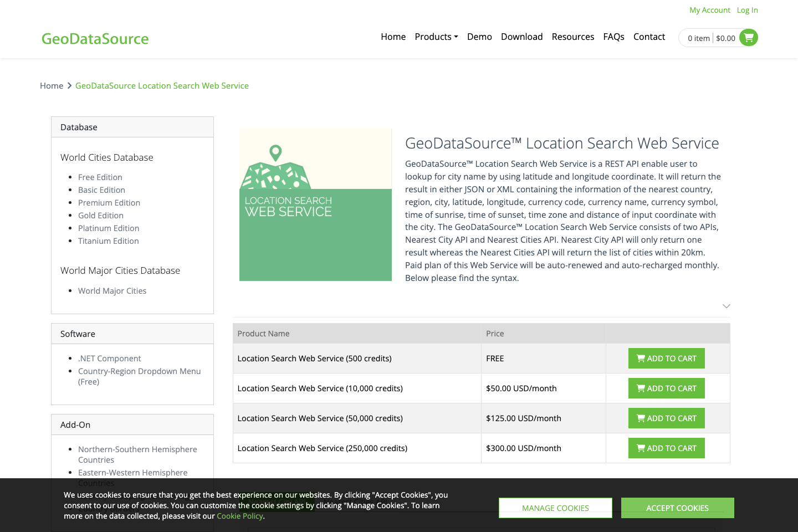The width and height of the screenshot is (798, 532).
Task: Expand the product description with the chevron arrow
Action: tap(726, 306)
